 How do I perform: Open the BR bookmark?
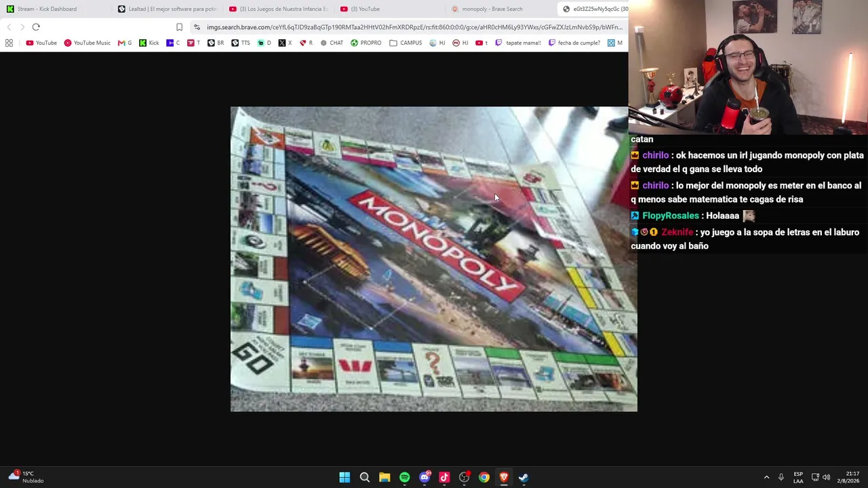point(216,43)
